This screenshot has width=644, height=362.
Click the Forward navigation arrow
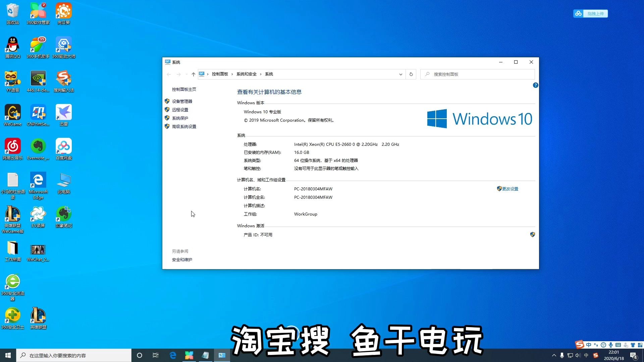179,74
